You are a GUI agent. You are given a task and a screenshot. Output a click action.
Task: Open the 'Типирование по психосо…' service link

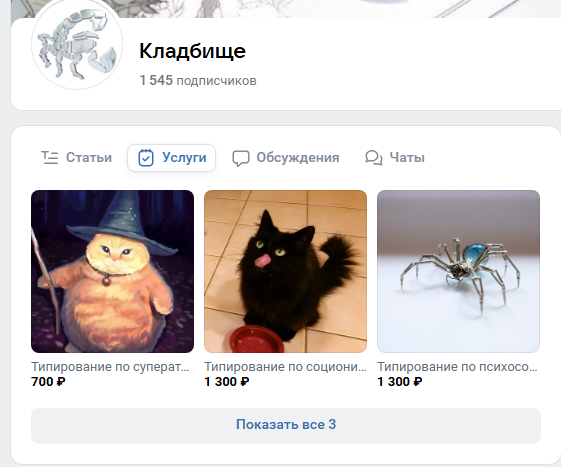tap(458, 367)
